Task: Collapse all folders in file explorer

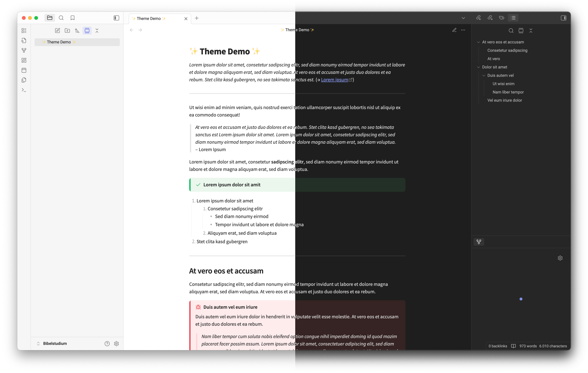Action: point(97,31)
